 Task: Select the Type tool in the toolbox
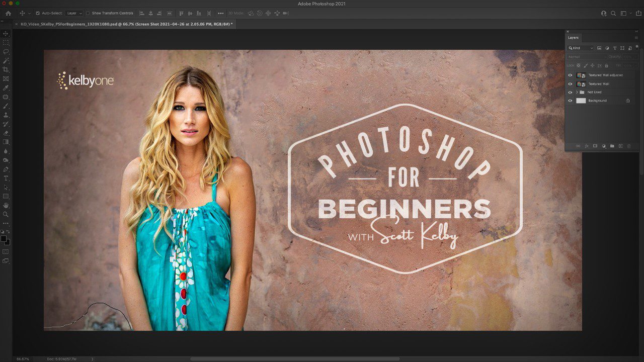point(6,178)
